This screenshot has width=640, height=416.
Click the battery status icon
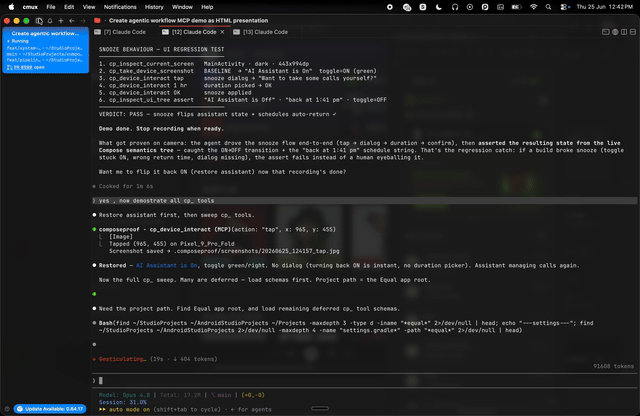(517, 7)
